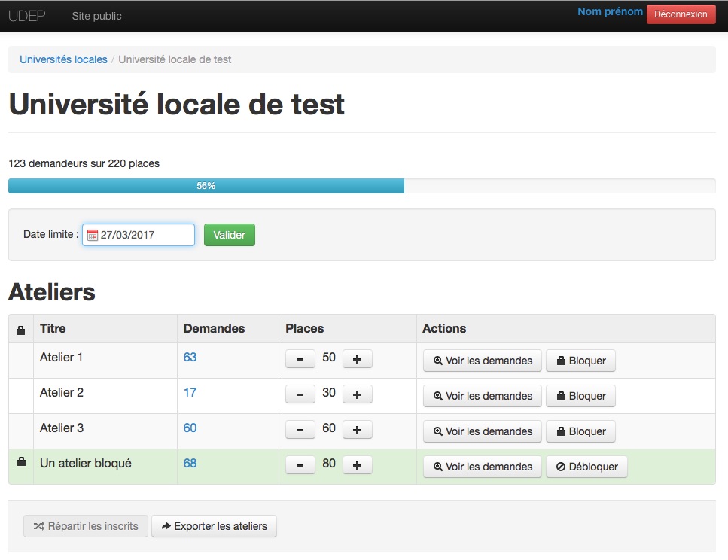Export workshops with Exporter les ateliers
Image resolution: width=728 pixels, height=560 pixels.
tap(214, 526)
